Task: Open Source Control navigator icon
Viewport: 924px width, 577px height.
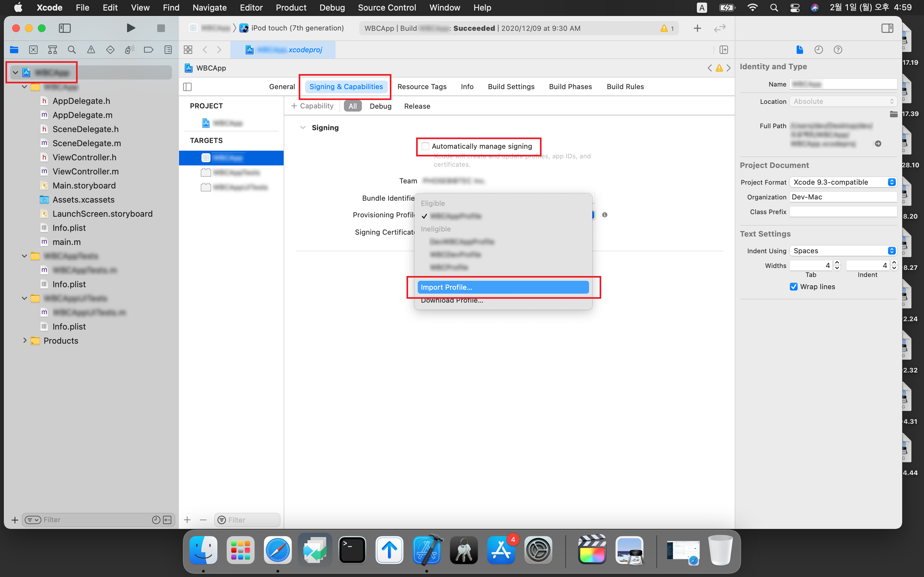Action: 33,50
